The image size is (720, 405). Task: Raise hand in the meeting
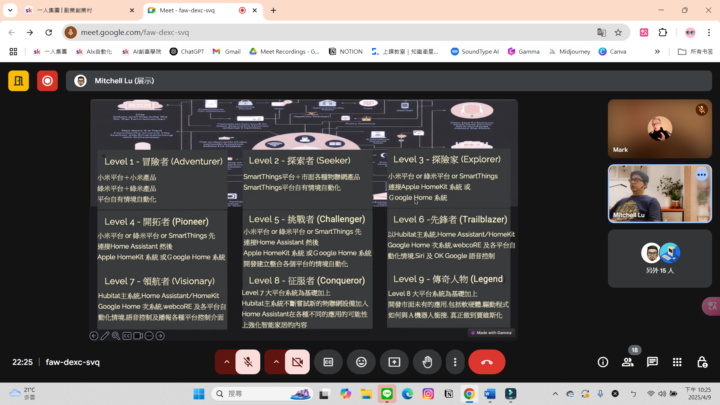tap(428, 362)
